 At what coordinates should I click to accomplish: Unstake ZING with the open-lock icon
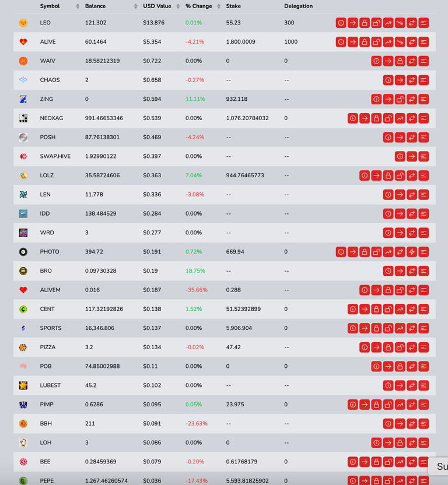[400, 99]
